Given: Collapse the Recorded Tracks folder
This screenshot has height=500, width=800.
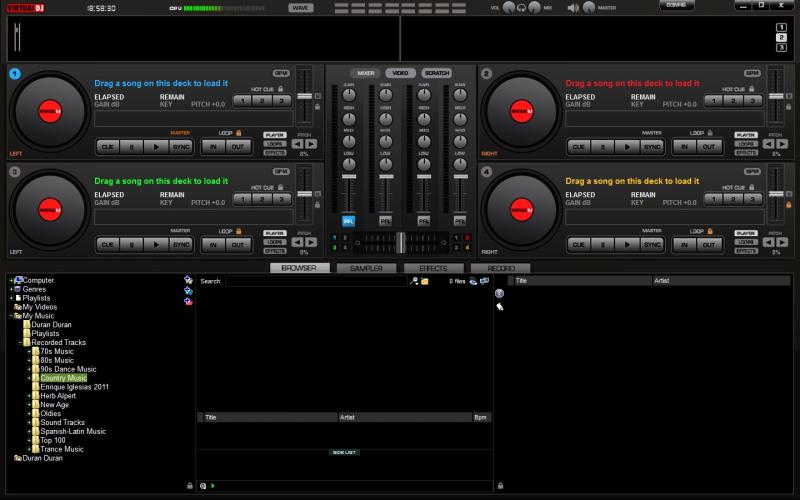Looking at the screenshot, I should (x=20, y=342).
